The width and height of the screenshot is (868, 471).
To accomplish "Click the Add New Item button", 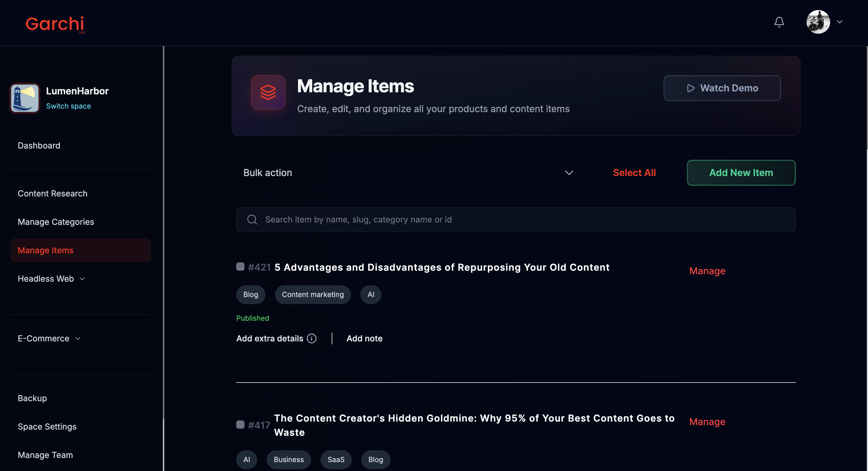I will click(x=741, y=172).
